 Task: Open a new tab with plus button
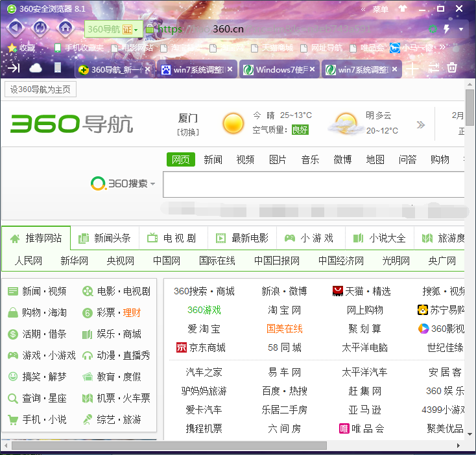click(412, 69)
